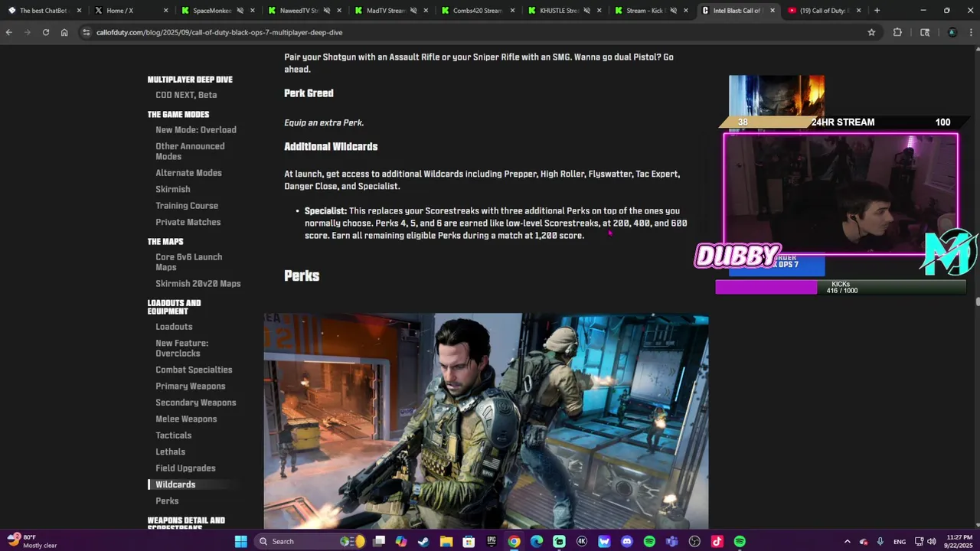The image size is (980, 551).
Task: Open Discord from the taskbar
Action: click(627, 541)
